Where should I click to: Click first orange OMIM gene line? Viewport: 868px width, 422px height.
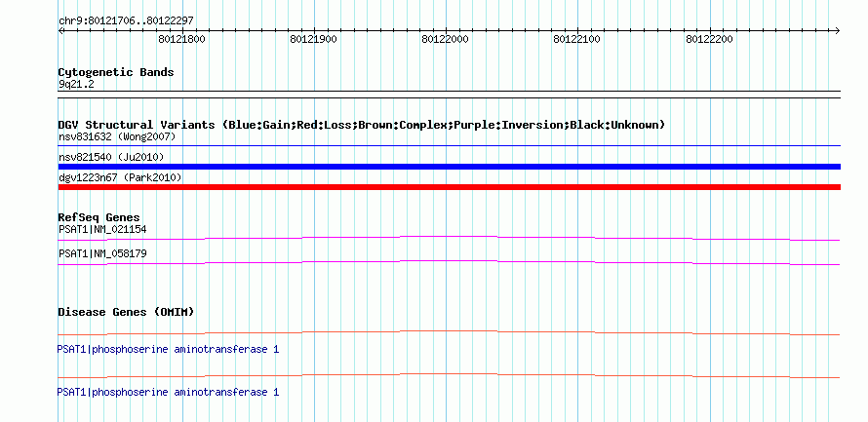(x=449, y=332)
